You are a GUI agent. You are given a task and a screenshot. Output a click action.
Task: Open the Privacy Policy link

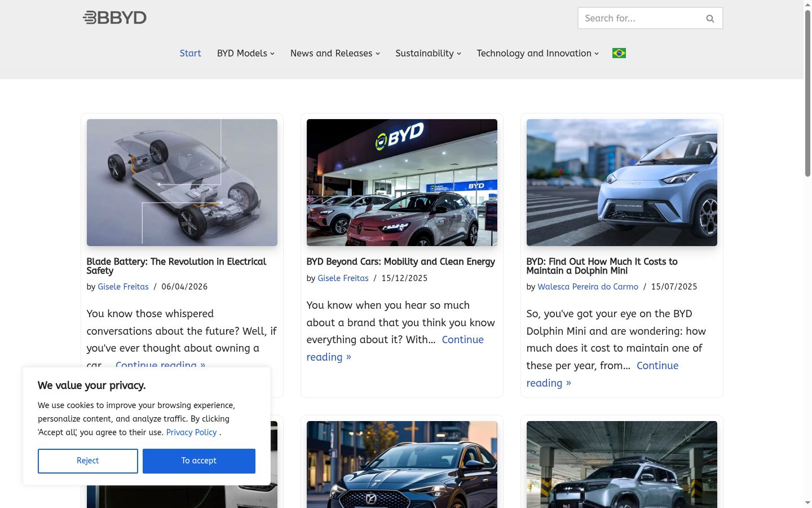(x=191, y=432)
